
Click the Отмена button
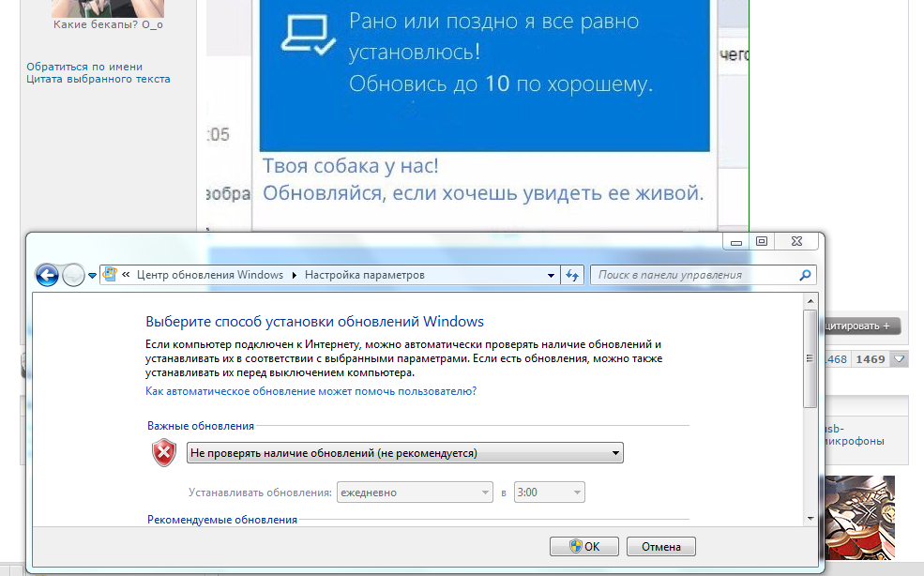[x=660, y=547]
